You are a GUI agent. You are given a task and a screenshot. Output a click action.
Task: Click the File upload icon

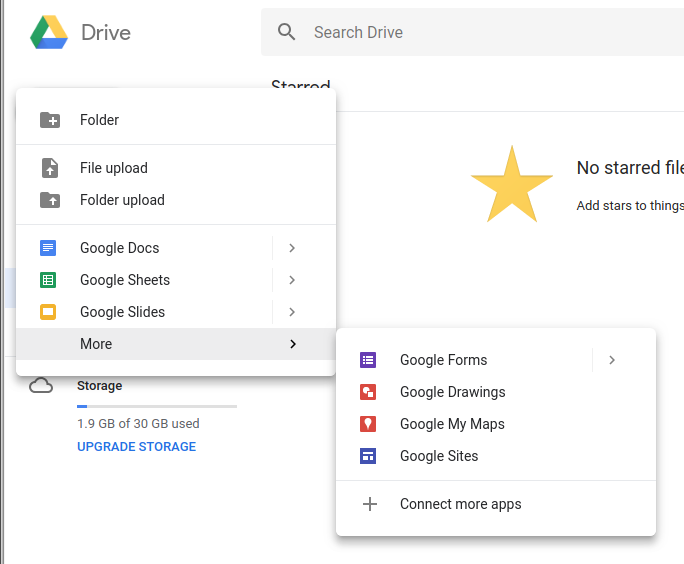click(x=50, y=168)
